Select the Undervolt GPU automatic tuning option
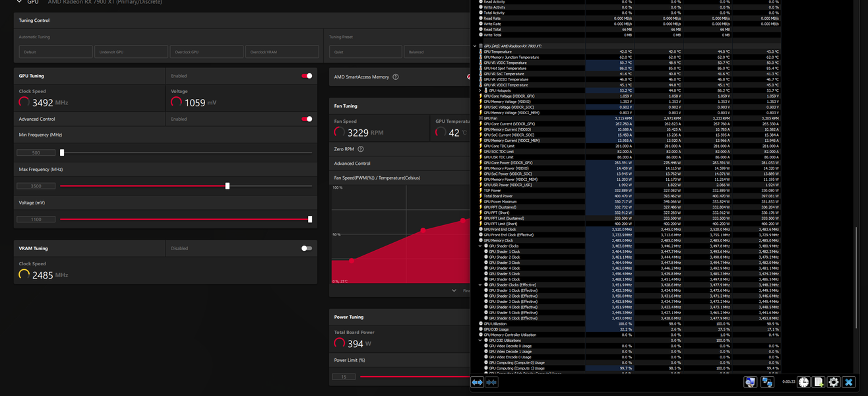The height and width of the screenshot is (396, 868). tap(131, 51)
